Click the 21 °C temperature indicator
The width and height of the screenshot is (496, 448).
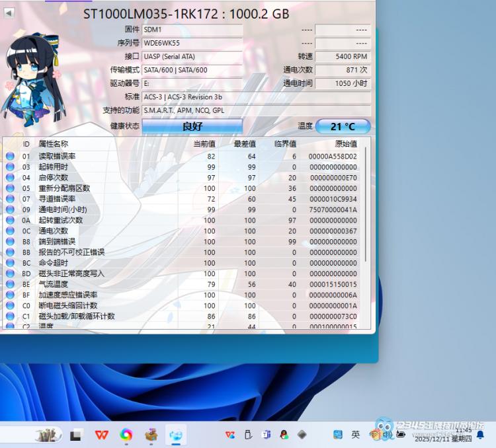[x=343, y=126]
